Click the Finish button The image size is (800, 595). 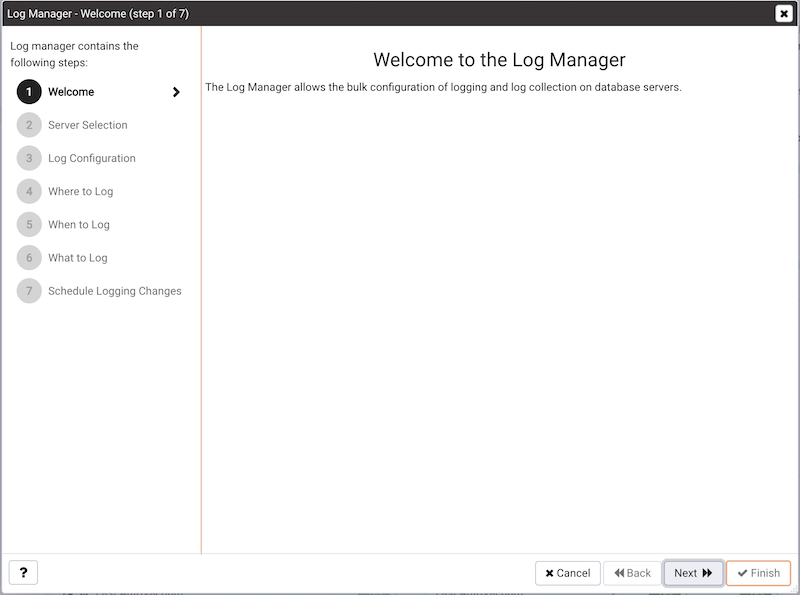coord(758,573)
